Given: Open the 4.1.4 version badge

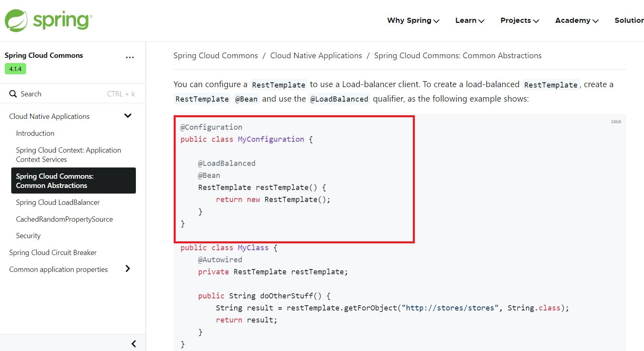Looking at the screenshot, I should pos(15,69).
